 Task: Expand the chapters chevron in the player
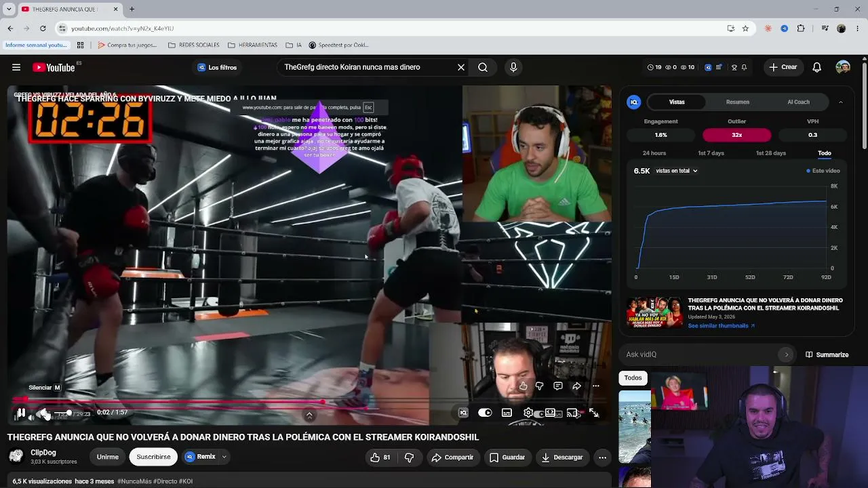pyautogui.click(x=309, y=415)
